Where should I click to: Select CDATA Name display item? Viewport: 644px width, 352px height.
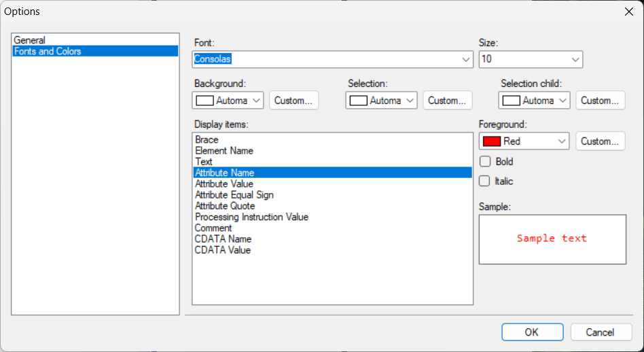click(332, 239)
